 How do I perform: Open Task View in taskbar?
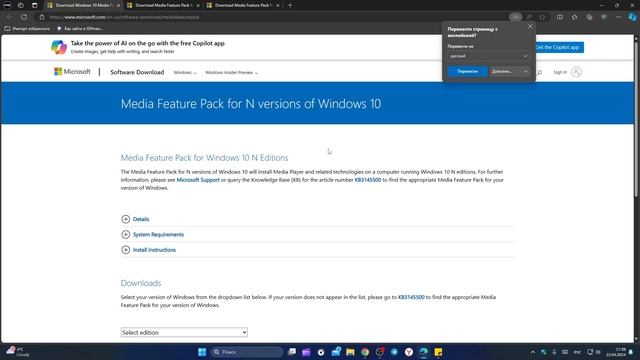292,352
